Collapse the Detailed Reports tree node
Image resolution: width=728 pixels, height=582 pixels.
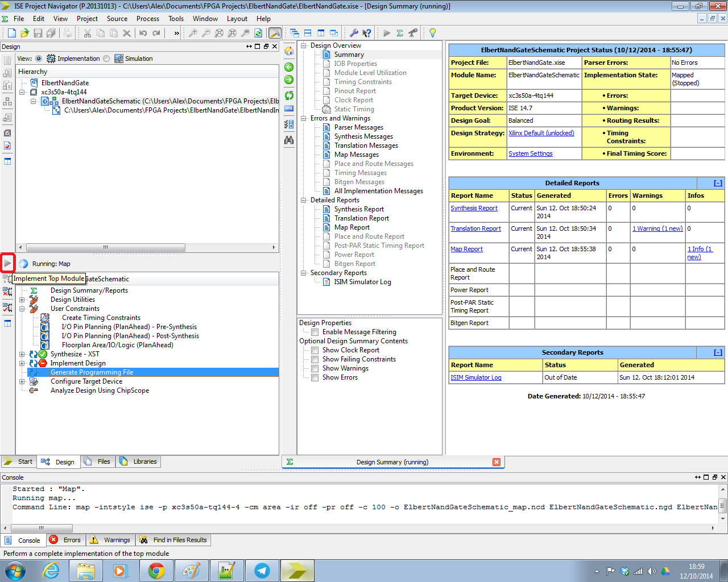tap(304, 200)
